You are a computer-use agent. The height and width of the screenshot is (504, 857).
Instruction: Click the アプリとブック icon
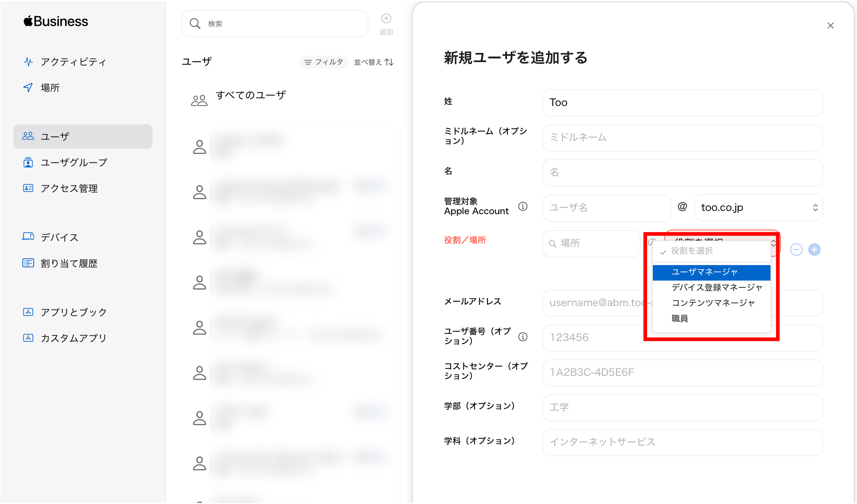click(x=28, y=312)
